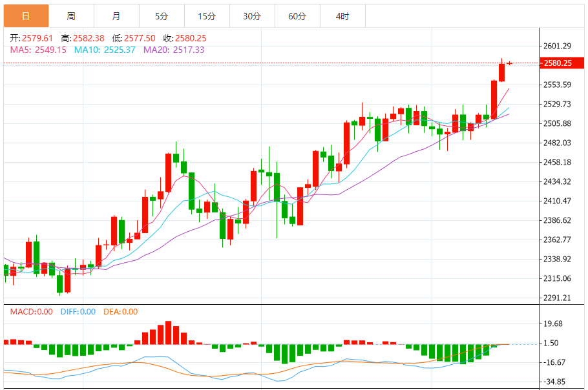Click the 开: 2579.61 opening price
The image size is (588, 390).
pyautogui.click(x=32, y=38)
